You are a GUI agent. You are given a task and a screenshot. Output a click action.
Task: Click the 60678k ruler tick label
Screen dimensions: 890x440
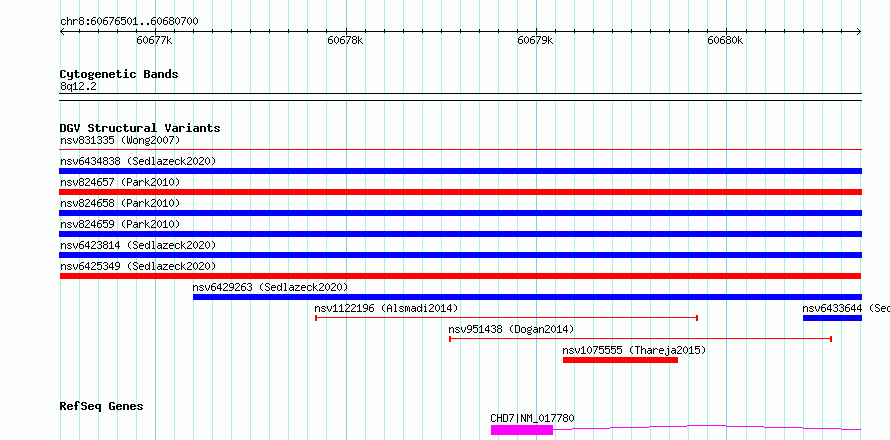point(345,40)
